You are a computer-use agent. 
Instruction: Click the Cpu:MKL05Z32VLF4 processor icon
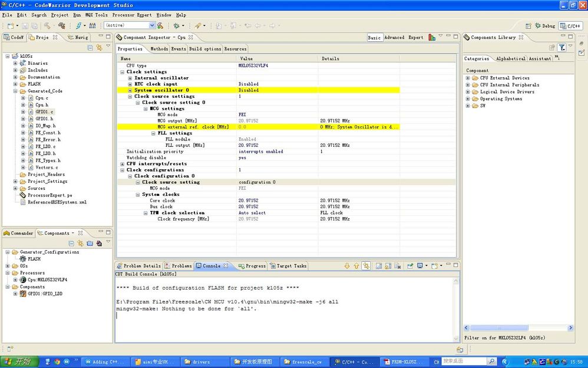[23, 280]
